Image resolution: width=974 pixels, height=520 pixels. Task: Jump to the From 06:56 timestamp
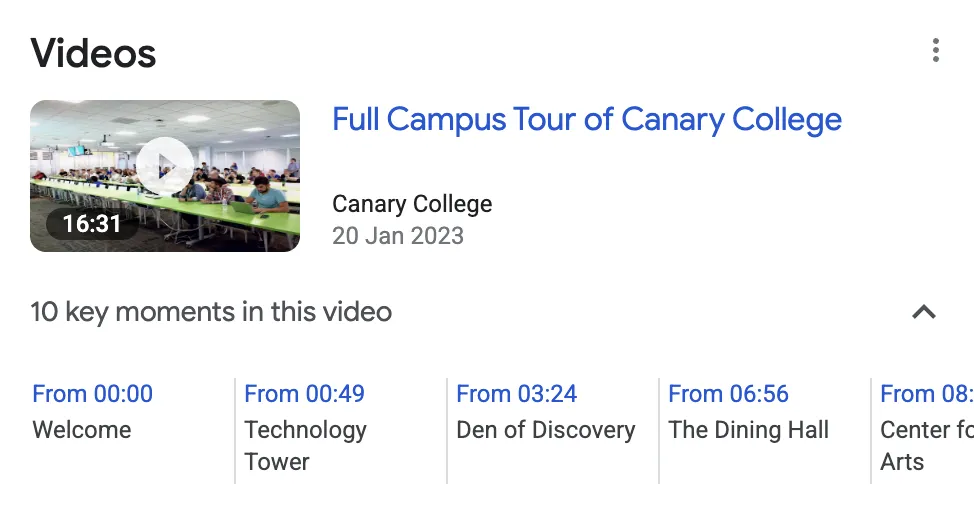point(729,394)
